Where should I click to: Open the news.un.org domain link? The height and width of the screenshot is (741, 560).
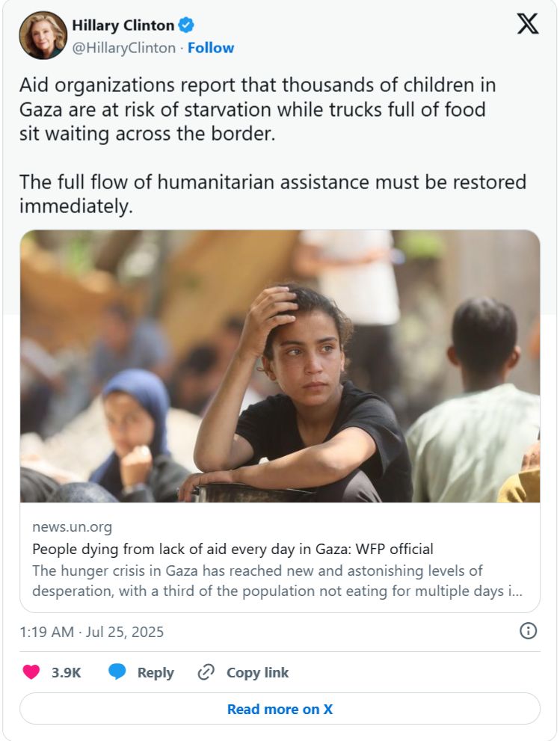coord(72,528)
